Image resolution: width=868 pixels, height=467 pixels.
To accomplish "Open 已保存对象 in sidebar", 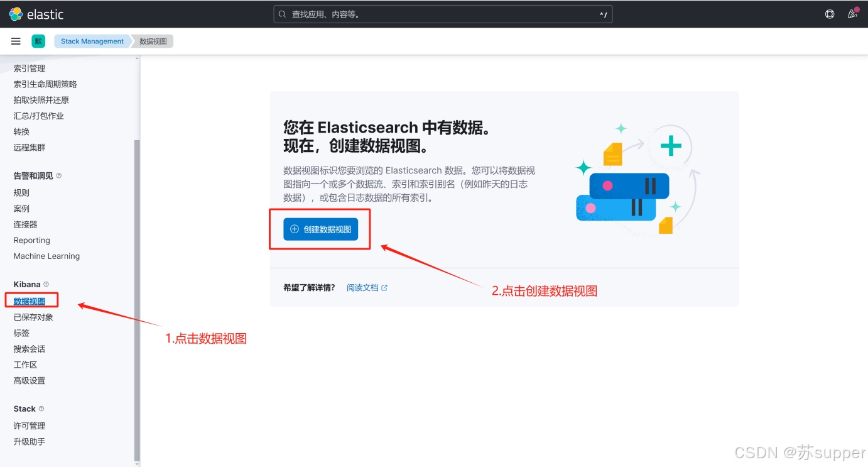I will coord(33,317).
